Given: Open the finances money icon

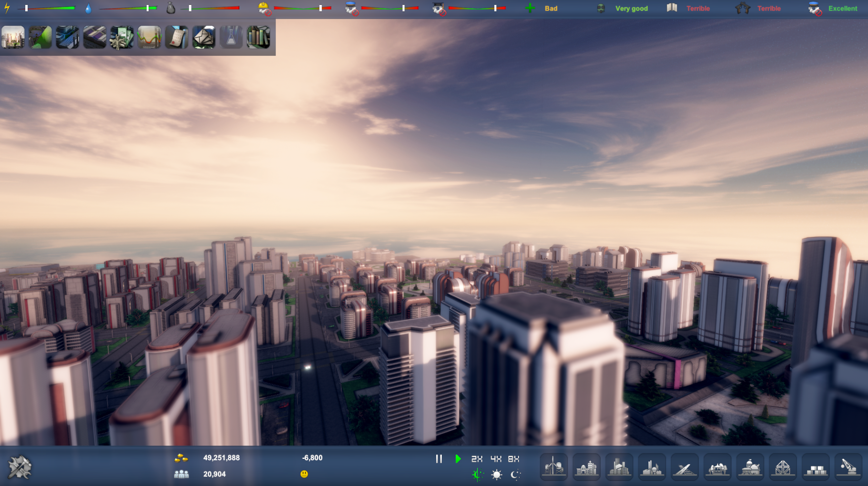Looking at the screenshot, I should pos(122,37).
